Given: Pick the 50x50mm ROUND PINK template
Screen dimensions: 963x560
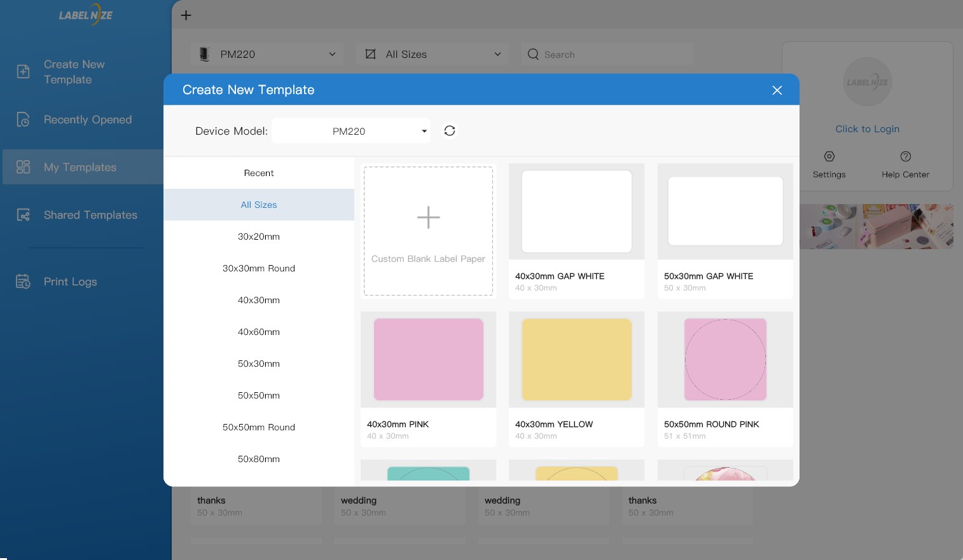Looking at the screenshot, I should 725,379.
